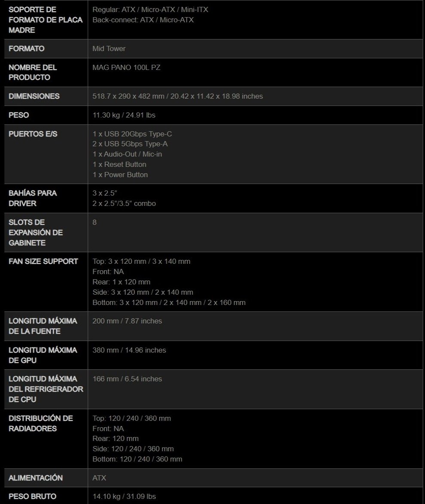Click the 2 x 2.5"/3.5" combo text
Viewport: 425px width, 504px height.
[x=124, y=203]
